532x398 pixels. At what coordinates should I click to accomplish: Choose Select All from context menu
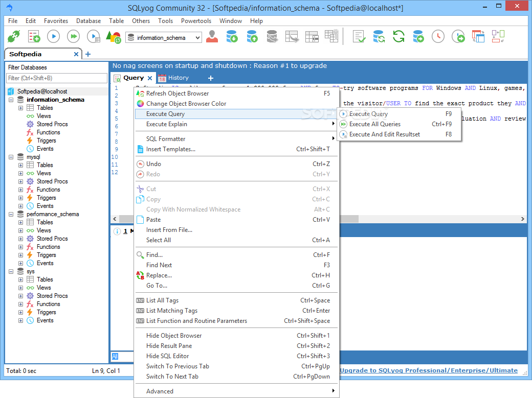click(x=236, y=240)
